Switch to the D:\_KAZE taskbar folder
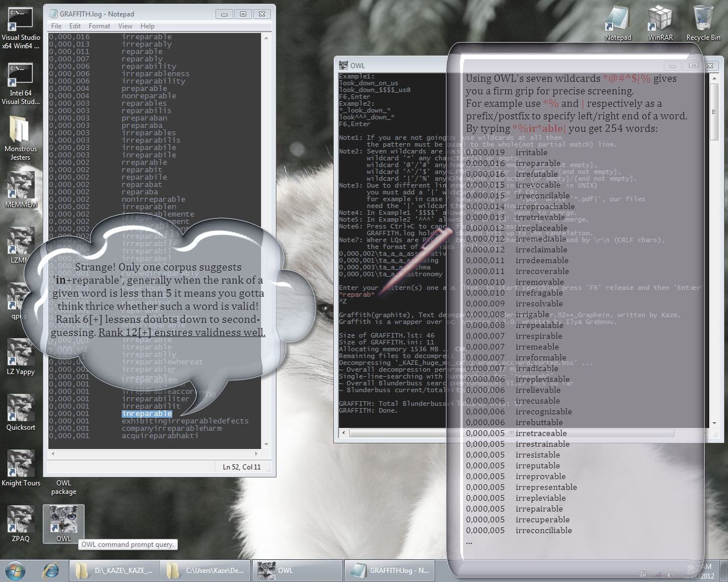This screenshot has width=728, height=582. click(114, 570)
